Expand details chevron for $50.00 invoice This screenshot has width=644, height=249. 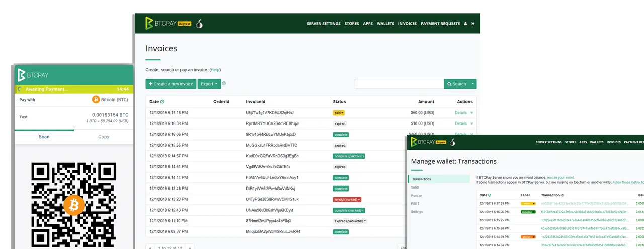click(x=471, y=113)
